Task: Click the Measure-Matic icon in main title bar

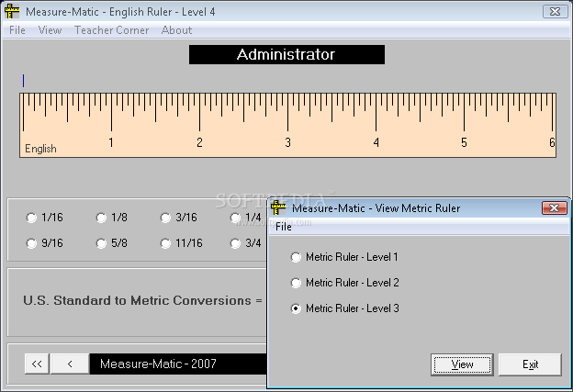Action: click(12, 11)
